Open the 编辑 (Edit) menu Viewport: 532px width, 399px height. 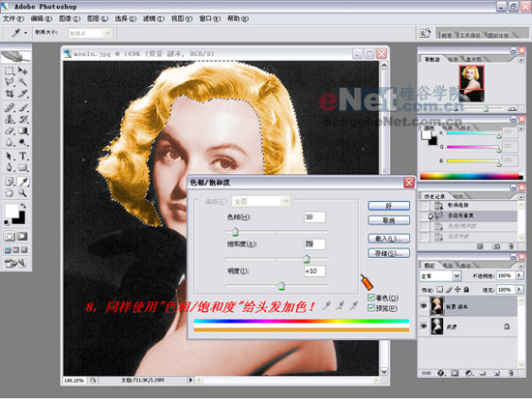click(x=42, y=18)
